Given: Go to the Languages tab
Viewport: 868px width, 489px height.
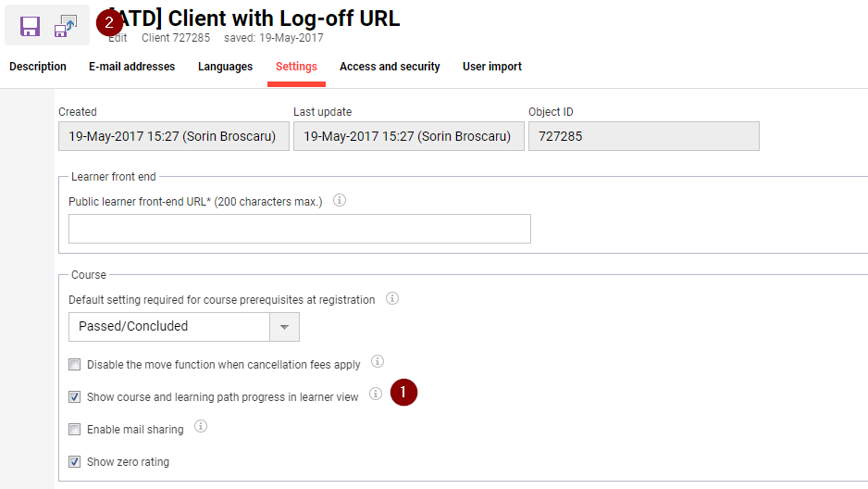Looking at the screenshot, I should pyautogui.click(x=225, y=67).
